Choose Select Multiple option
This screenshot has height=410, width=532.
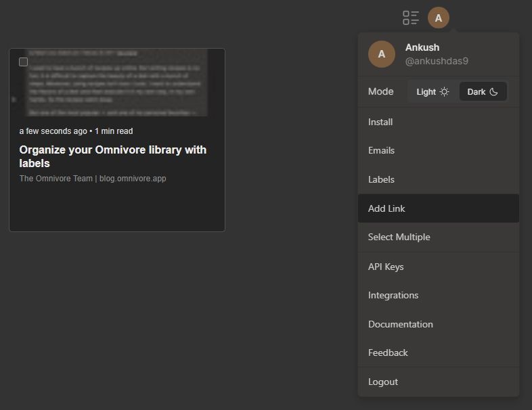pyautogui.click(x=399, y=237)
